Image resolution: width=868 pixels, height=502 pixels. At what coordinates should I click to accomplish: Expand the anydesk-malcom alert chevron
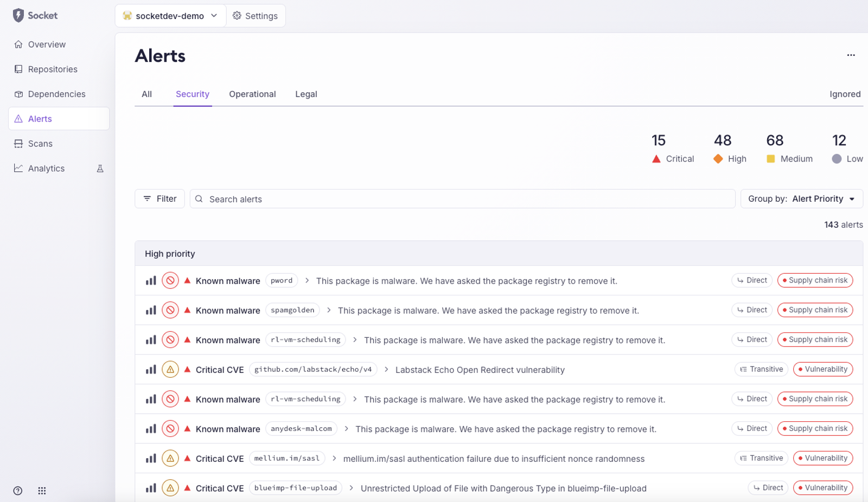click(x=346, y=429)
